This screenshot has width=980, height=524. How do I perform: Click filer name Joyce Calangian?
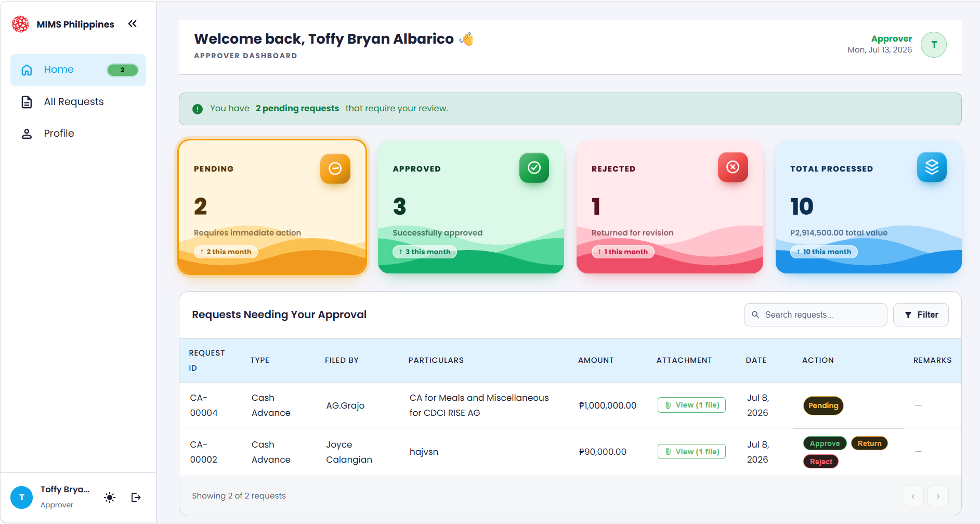(x=349, y=453)
